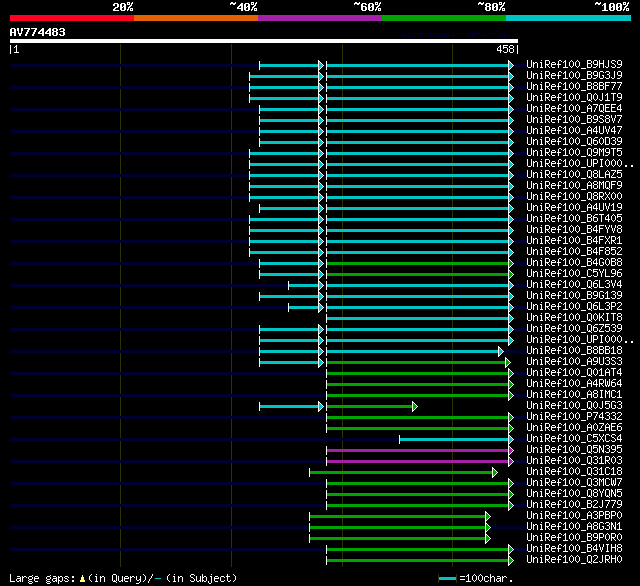This screenshot has height=586, width=640.
Task: Click the cyan ~100% legend color segment
Action: point(569,18)
